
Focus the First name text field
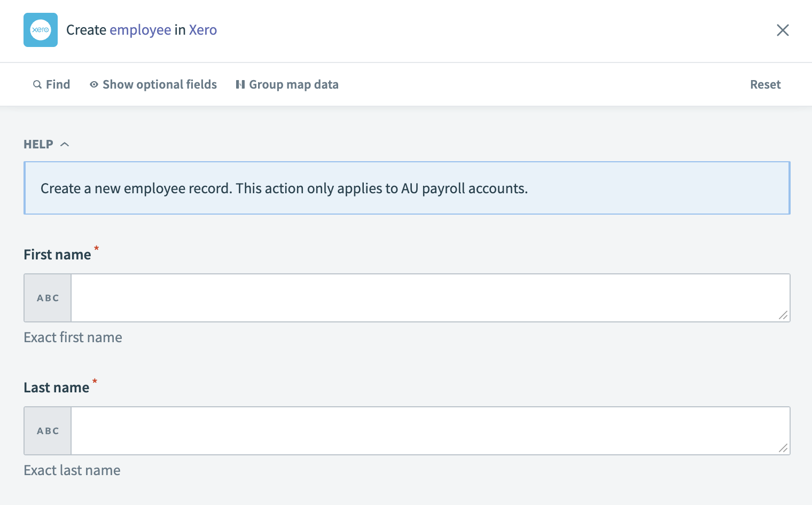tap(425, 298)
